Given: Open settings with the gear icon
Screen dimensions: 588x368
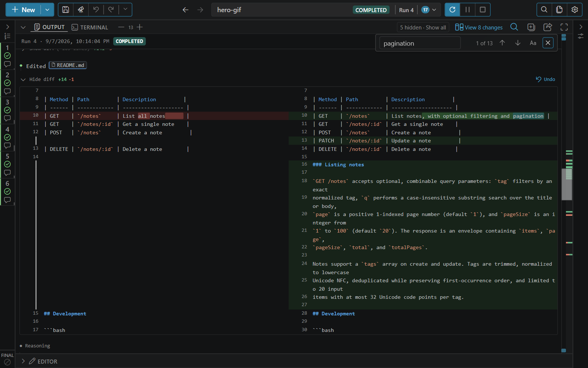Looking at the screenshot, I should 575,10.
